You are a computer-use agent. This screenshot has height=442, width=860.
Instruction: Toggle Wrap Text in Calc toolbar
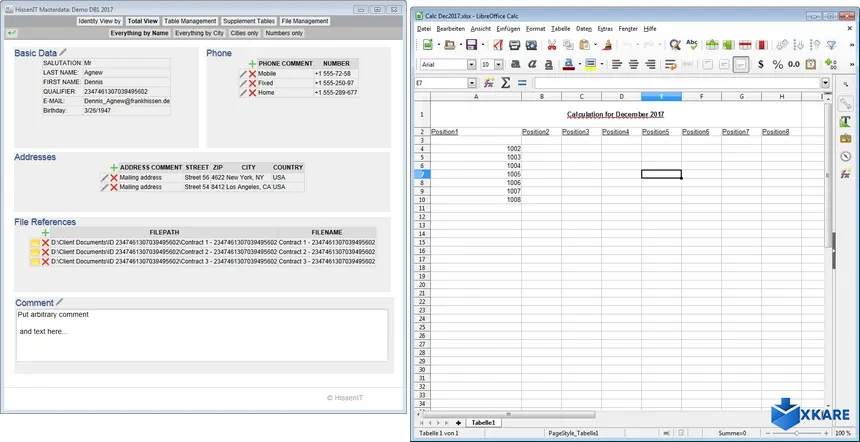[x=670, y=64]
